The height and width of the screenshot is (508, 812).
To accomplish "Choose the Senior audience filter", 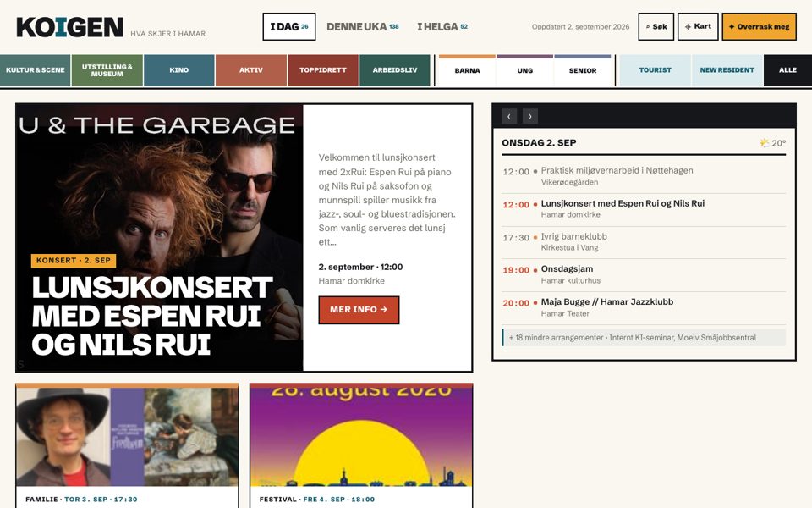I will point(583,70).
